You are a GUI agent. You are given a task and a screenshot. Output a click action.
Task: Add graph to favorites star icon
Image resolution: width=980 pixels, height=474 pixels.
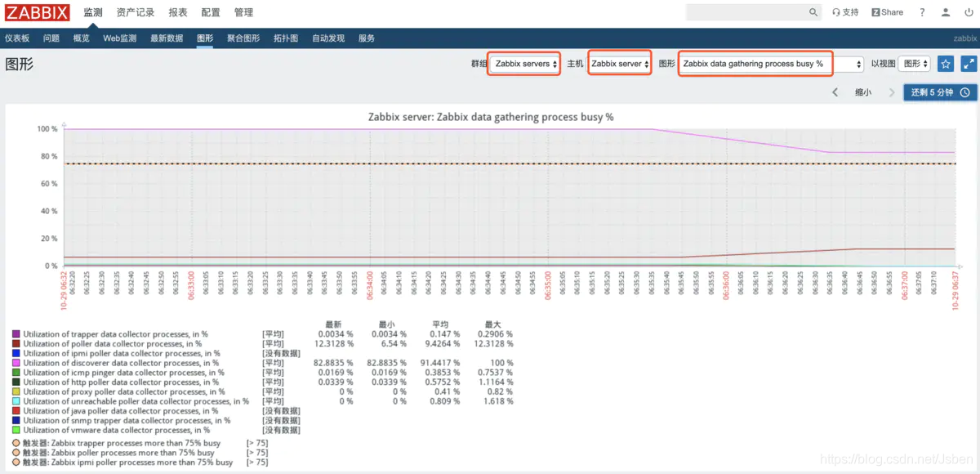click(946, 64)
